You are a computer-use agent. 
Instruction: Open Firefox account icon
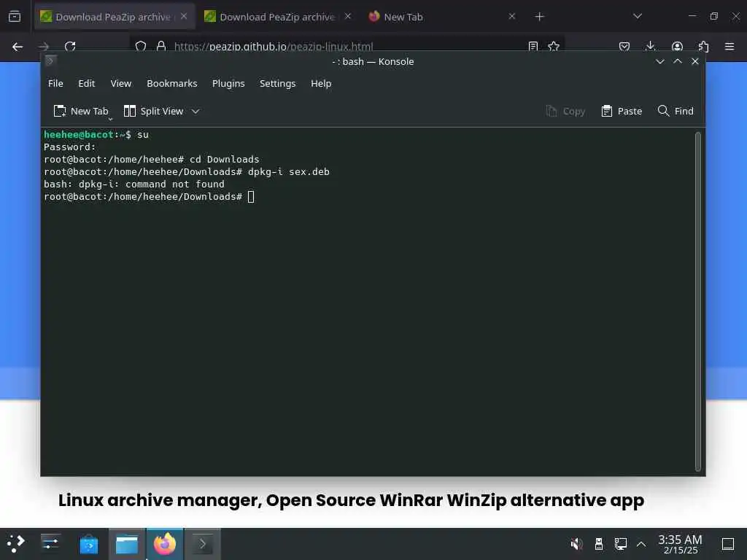coord(677,47)
